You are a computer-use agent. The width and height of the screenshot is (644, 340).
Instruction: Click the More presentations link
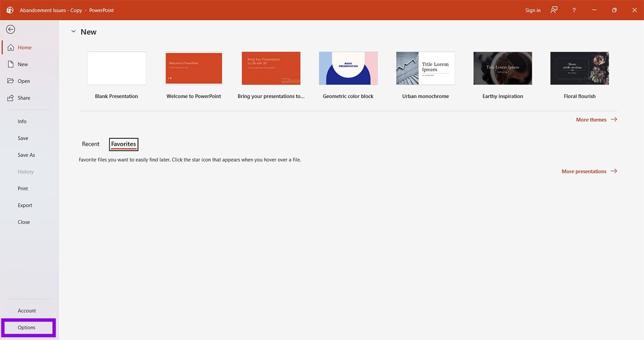point(584,171)
